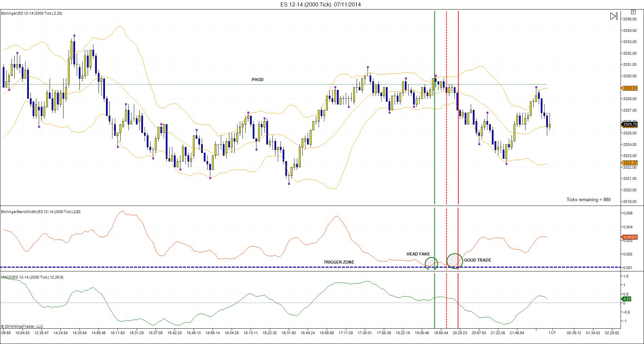The width and height of the screenshot is (644, 344).
Task: Click the 10:54:53 time axis label
Action: (x=23, y=333)
